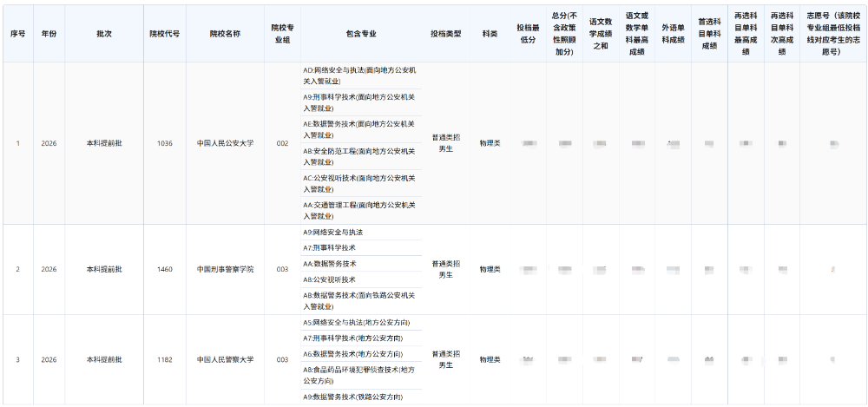Click college code 1182
This screenshot has height=407, width=868.
[x=164, y=360]
